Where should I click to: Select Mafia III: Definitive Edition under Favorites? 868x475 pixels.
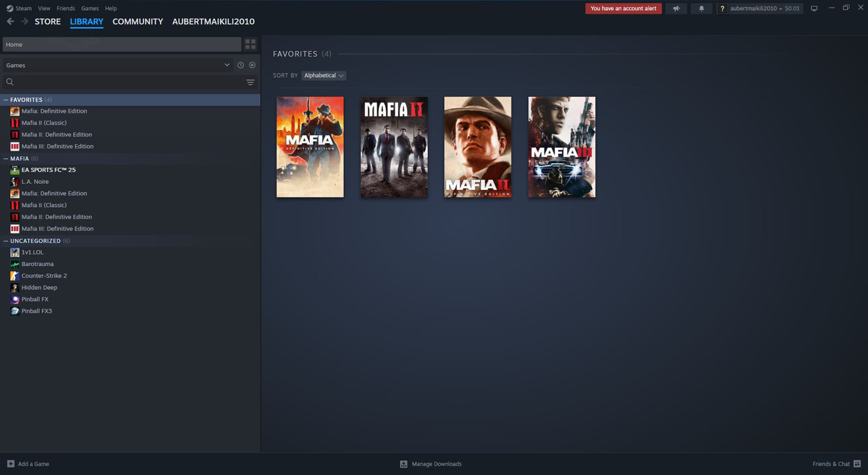(x=58, y=147)
